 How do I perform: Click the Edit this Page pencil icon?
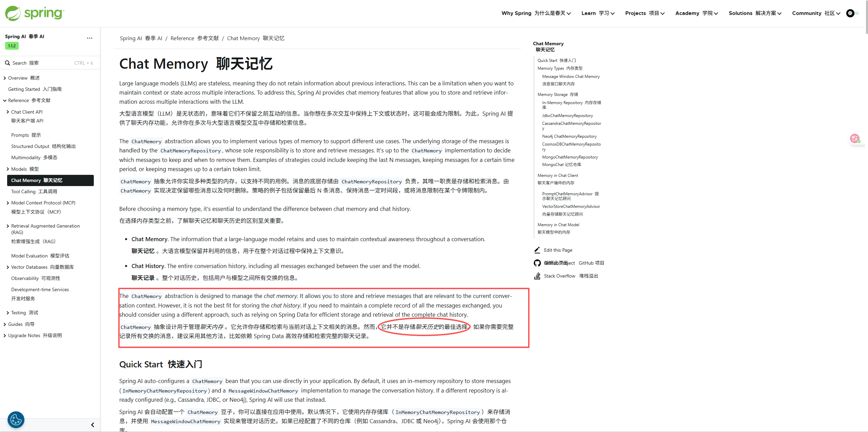point(537,250)
